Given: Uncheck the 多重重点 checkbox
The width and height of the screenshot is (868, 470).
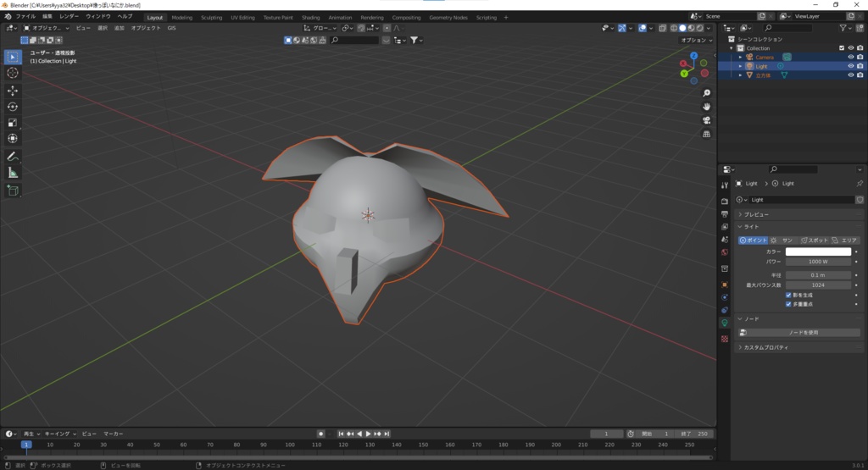Looking at the screenshot, I should click(x=788, y=304).
